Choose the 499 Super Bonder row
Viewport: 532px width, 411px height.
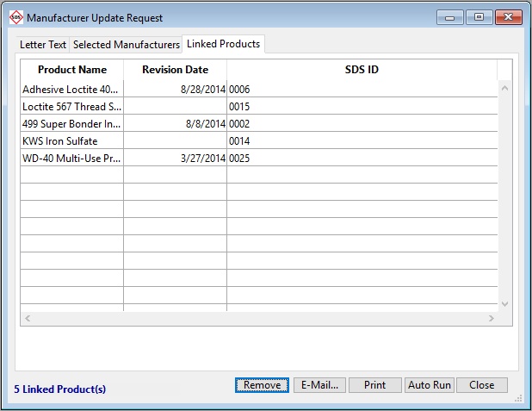[71, 123]
